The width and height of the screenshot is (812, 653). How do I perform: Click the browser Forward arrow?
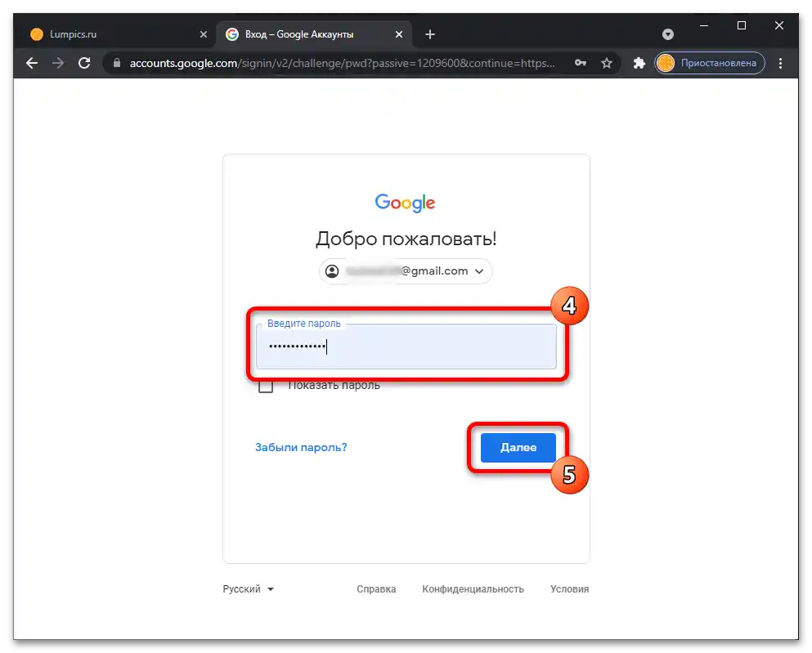tap(58, 63)
